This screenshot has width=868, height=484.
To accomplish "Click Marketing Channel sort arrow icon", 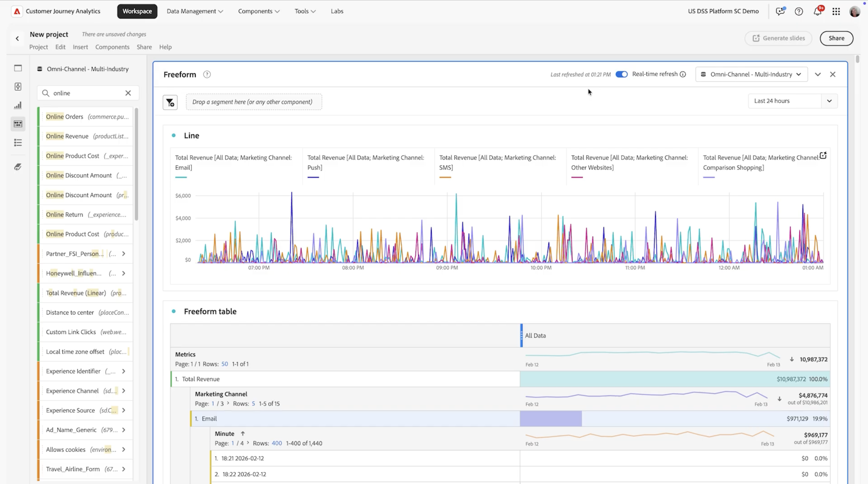I will (779, 399).
